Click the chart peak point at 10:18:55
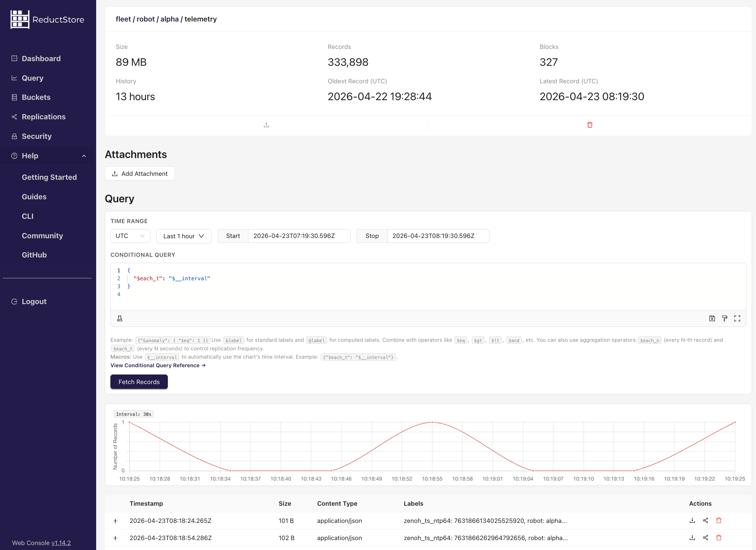756x550 pixels. [x=432, y=423]
